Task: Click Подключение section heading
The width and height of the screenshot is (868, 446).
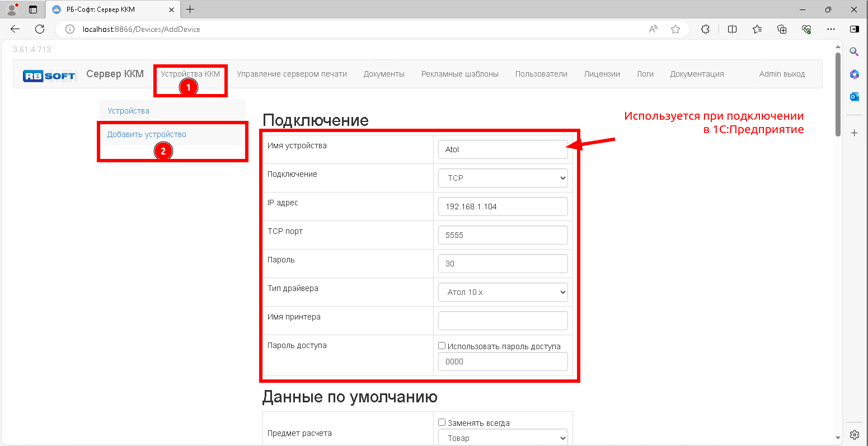Action: point(316,120)
